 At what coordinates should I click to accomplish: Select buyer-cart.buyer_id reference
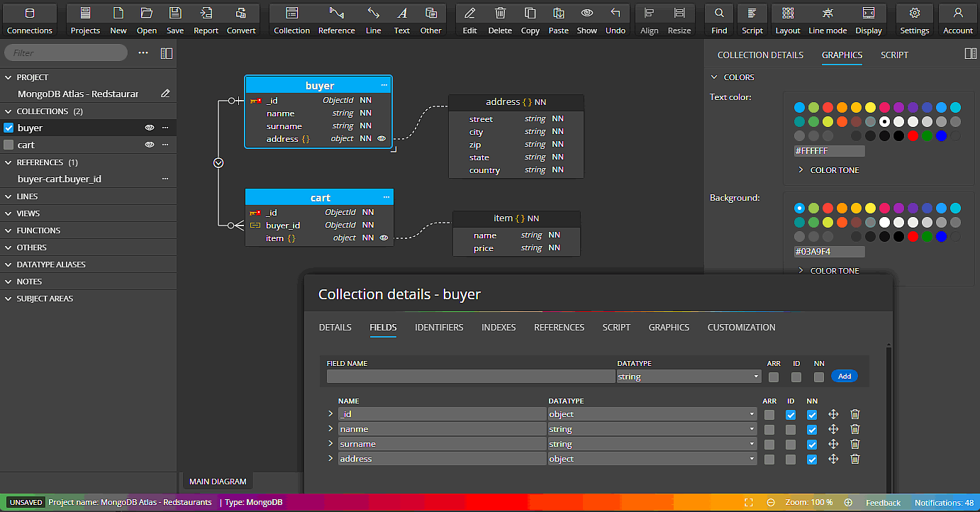[x=60, y=179]
